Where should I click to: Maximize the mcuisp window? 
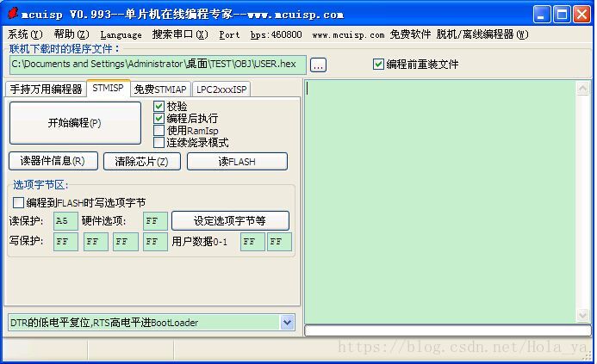(562, 15)
